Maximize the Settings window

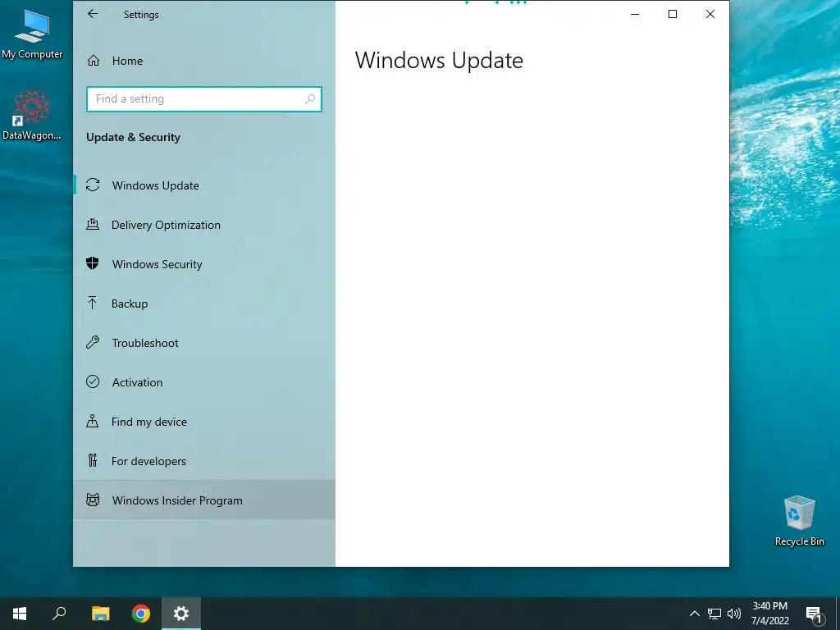pyautogui.click(x=673, y=15)
